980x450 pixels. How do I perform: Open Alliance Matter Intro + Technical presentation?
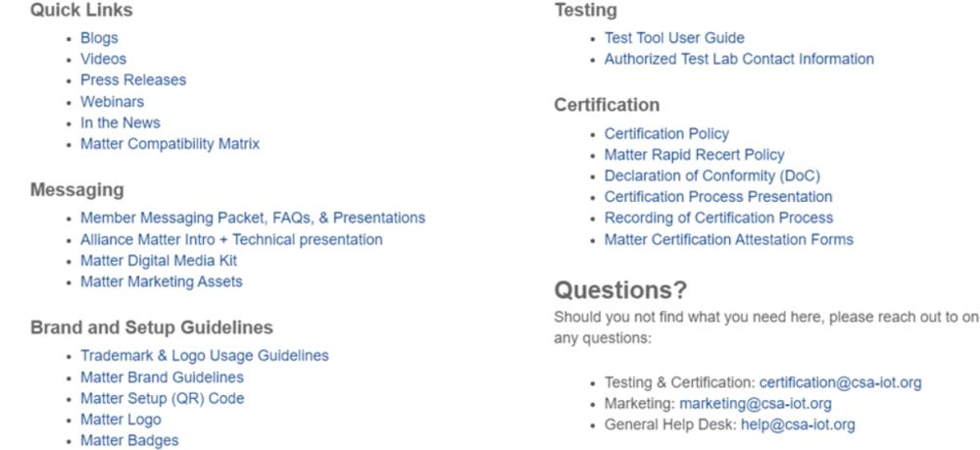231,239
